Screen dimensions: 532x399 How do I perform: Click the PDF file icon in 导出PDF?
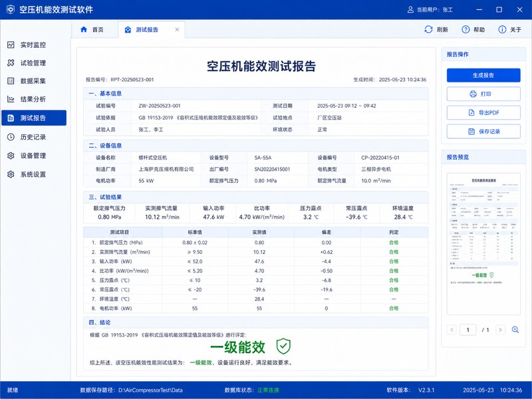[471, 112]
